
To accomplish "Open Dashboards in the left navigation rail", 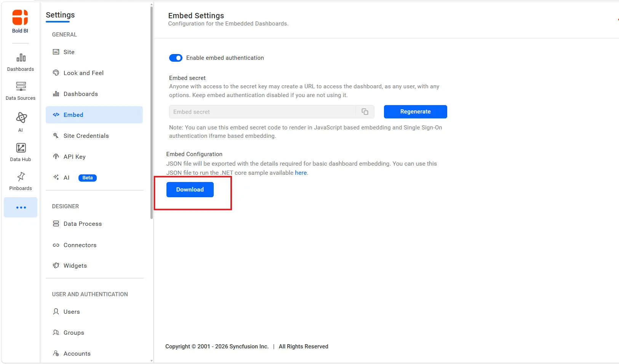I will click(x=21, y=62).
